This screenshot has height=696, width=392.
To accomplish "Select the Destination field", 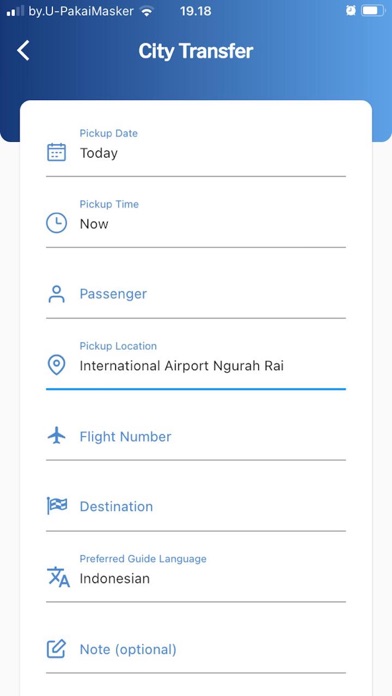I will point(196,507).
